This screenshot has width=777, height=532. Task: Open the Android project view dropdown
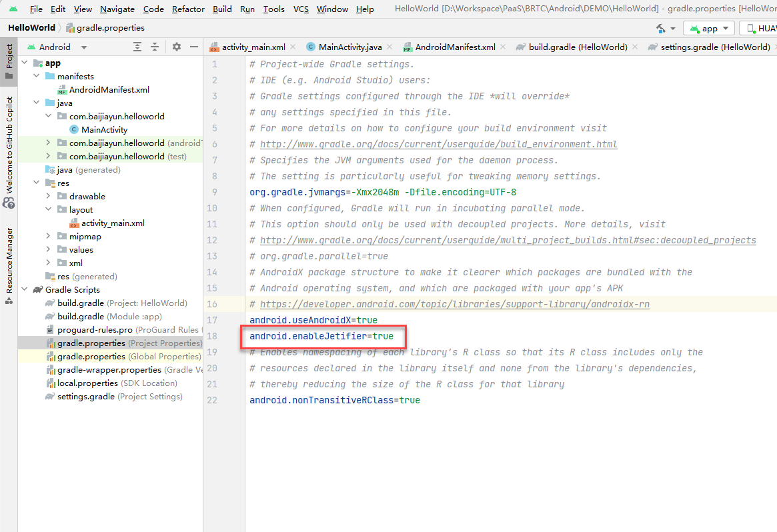tap(83, 47)
